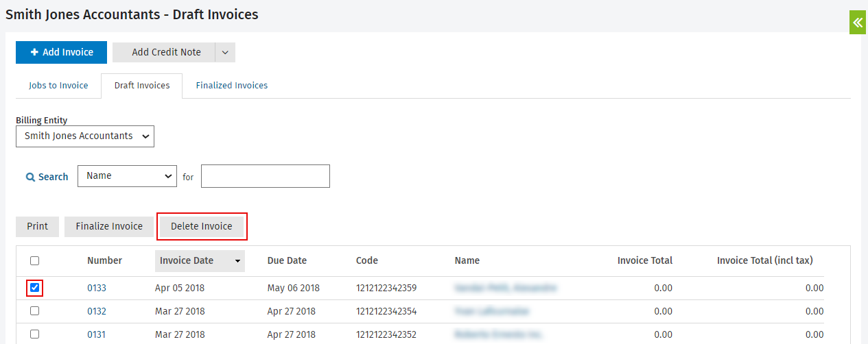The width and height of the screenshot is (868, 344).
Task: Click the May 06 2018 due date
Action: [x=294, y=288]
